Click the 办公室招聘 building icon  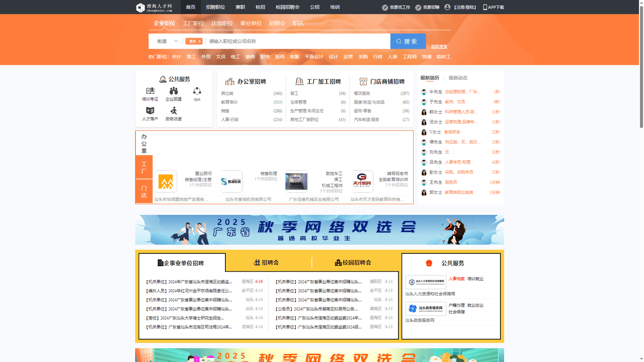[x=230, y=81]
